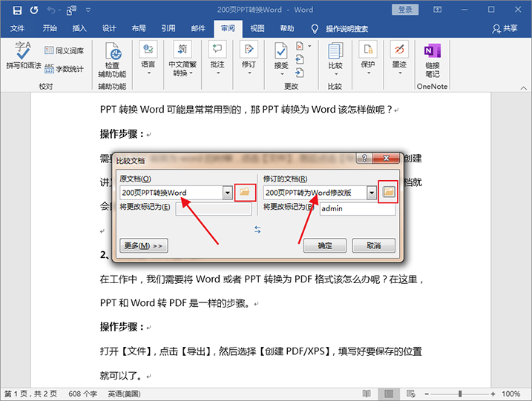Switch to the Insert ribbon tab
This screenshot has height=401, width=532.
(x=79, y=28)
